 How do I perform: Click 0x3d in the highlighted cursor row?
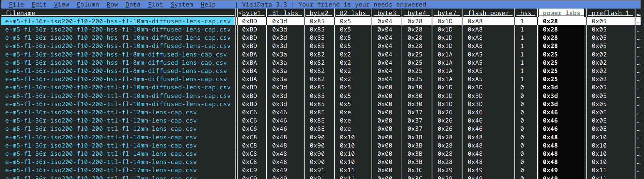point(280,21)
